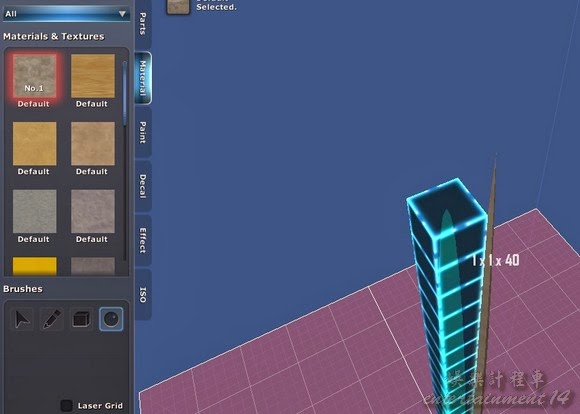The width and height of the screenshot is (580, 414).
Task: Click the highlighted 1x1x40 block column
Action: click(448, 296)
